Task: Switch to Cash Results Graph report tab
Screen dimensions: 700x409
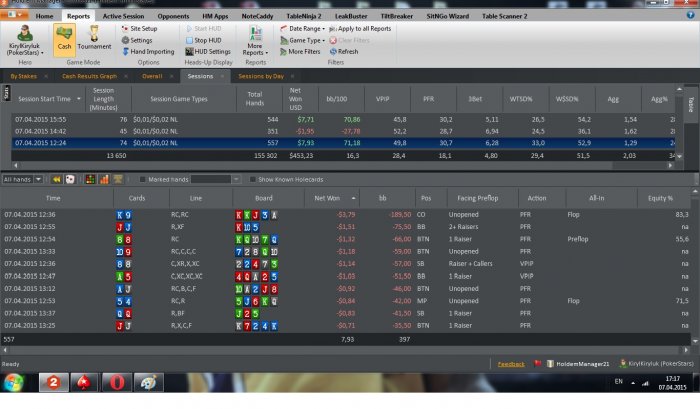Action: pyautogui.click(x=89, y=76)
